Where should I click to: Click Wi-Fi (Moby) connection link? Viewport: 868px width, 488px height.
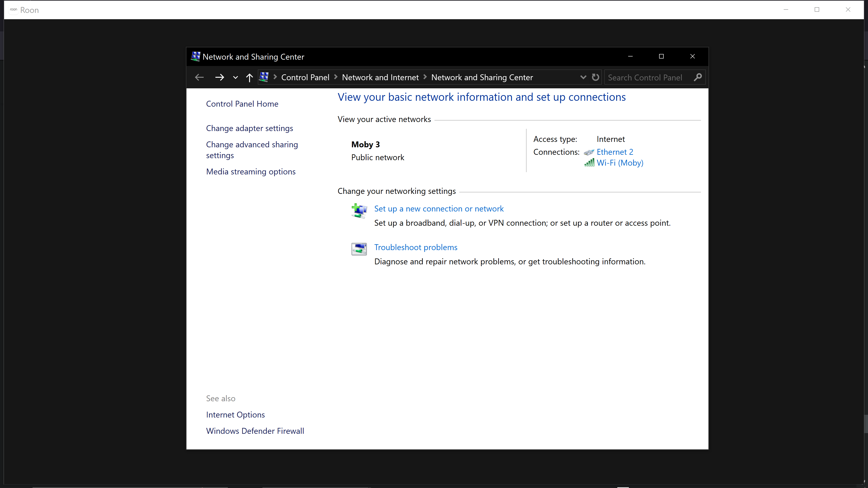[620, 163]
